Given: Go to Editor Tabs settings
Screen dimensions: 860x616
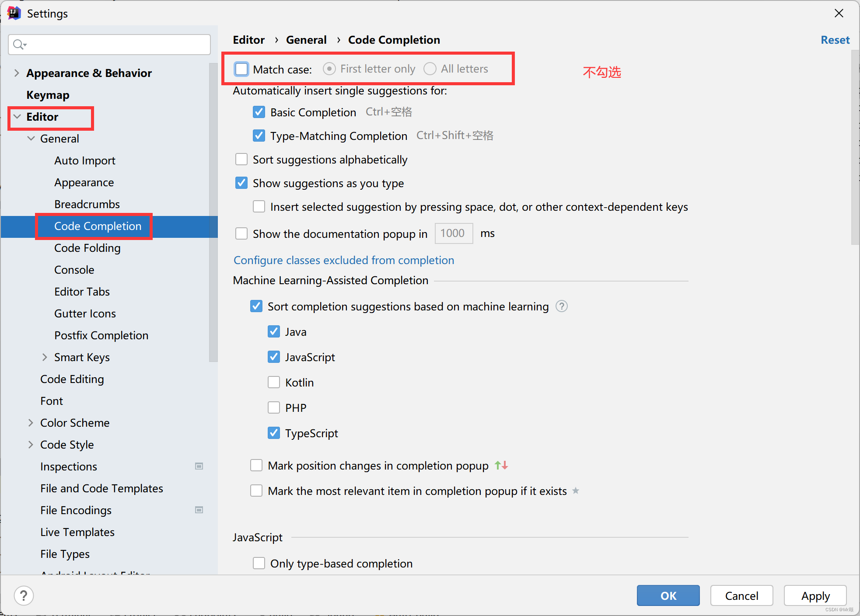Looking at the screenshot, I should coord(82,292).
